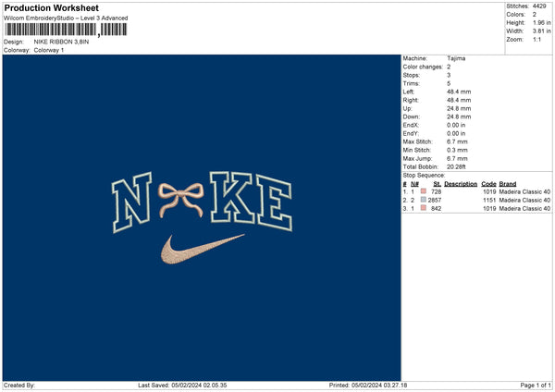Click the barcode under the Wilcom header
Screen dimensions: 555x392
pyautogui.click(x=67, y=30)
